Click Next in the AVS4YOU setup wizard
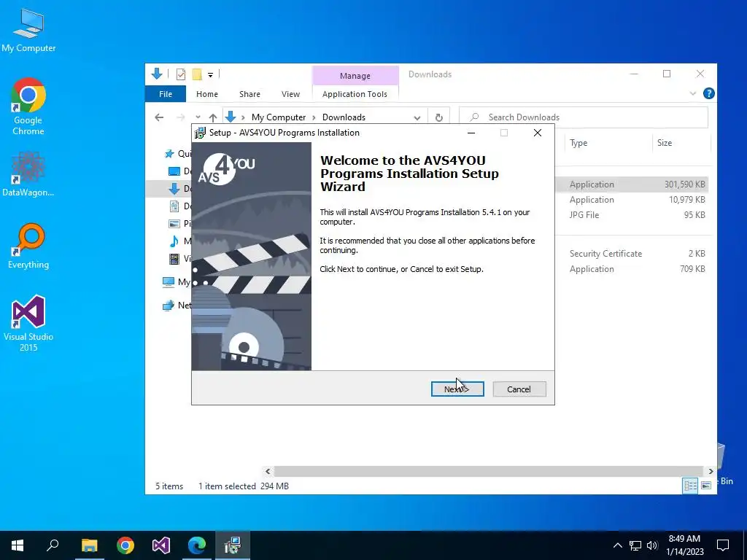Image resolution: width=747 pixels, height=560 pixels. (x=457, y=389)
